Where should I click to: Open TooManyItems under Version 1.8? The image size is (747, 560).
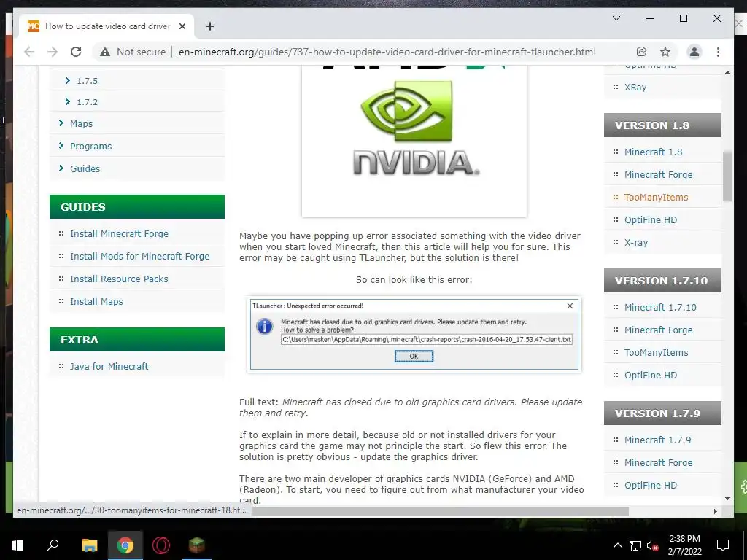(x=656, y=197)
